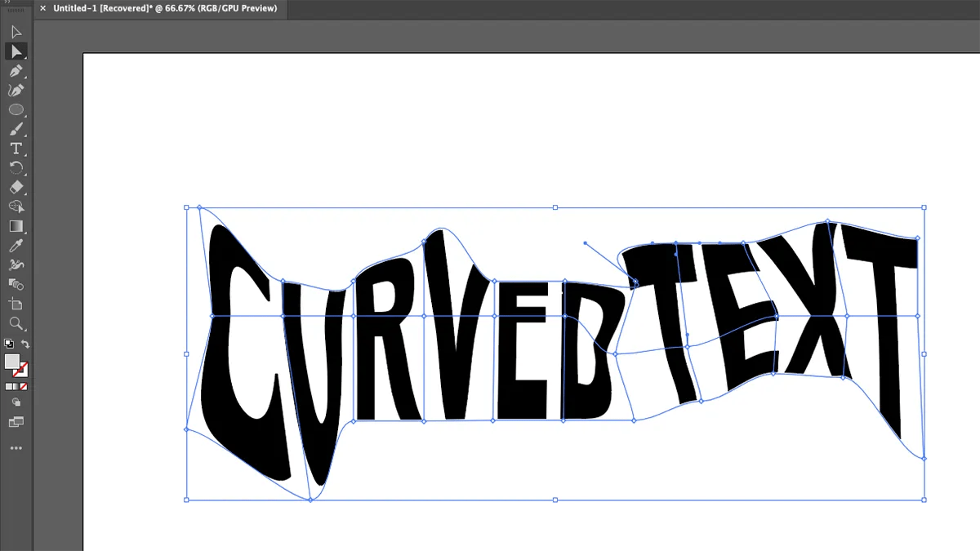Select the Eraser tool
The image size is (980, 551).
tap(16, 187)
